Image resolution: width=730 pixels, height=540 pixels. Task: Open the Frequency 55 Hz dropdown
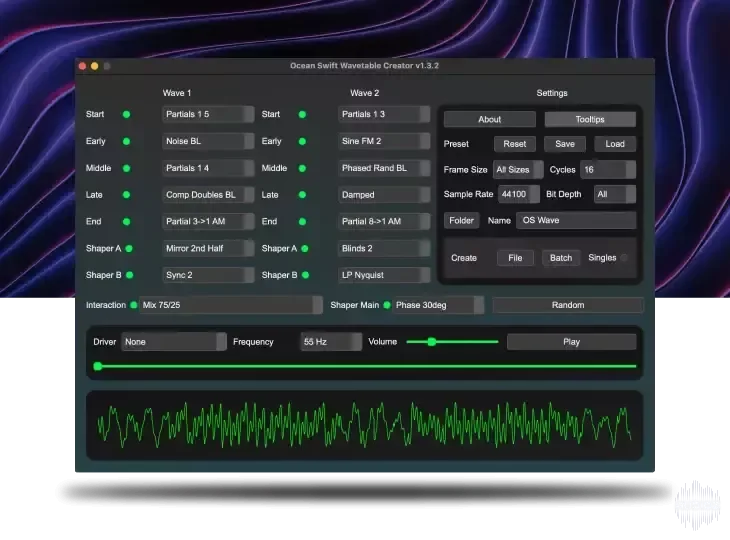pos(331,342)
